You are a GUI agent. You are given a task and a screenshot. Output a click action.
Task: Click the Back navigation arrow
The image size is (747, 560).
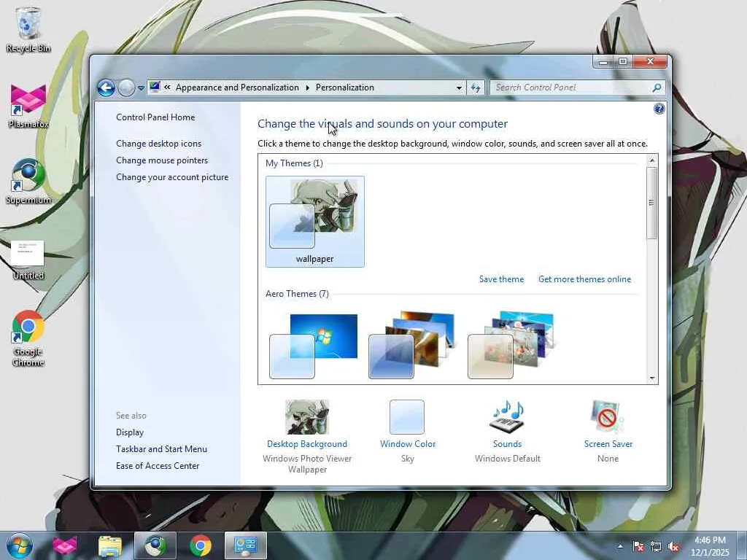pyautogui.click(x=106, y=87)
